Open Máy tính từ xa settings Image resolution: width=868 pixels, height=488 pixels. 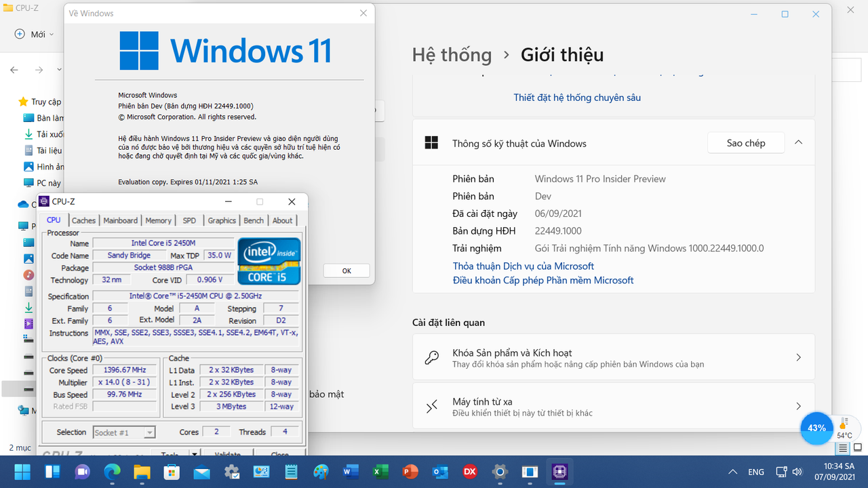[614, 406]
